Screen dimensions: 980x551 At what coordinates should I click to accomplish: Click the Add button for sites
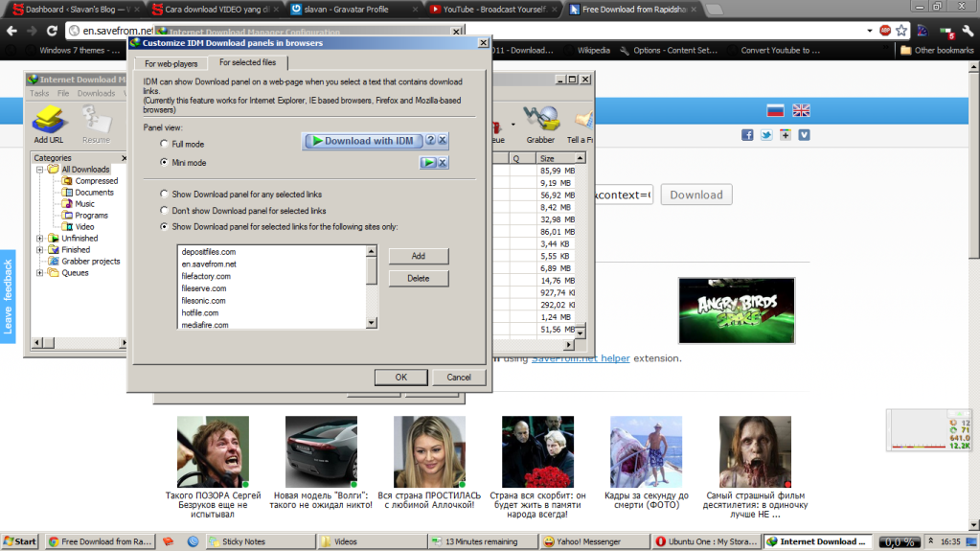coord(418,256)
